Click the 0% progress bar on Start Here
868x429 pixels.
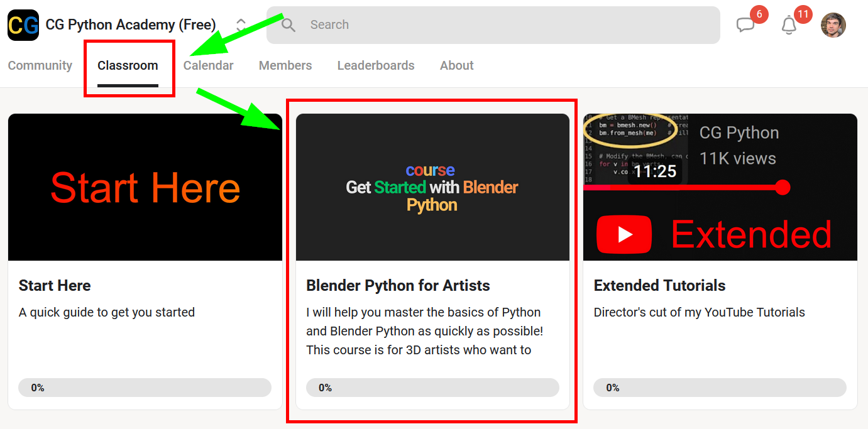(145, 388)
